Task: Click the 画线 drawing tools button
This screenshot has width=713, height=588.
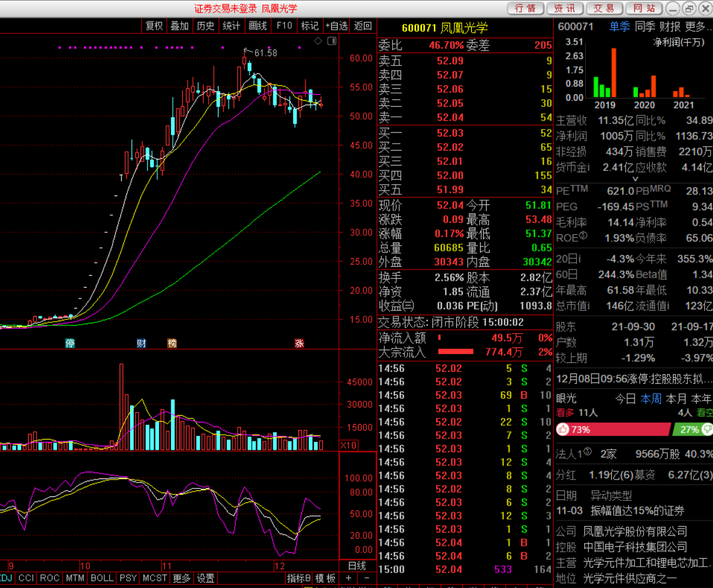Action: [x=258, y=26]
